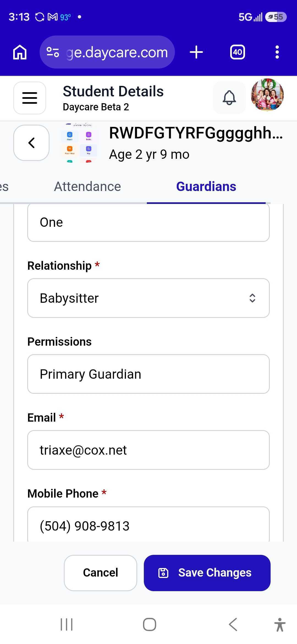Focus the Email field triaxe@cox.net

148,450
